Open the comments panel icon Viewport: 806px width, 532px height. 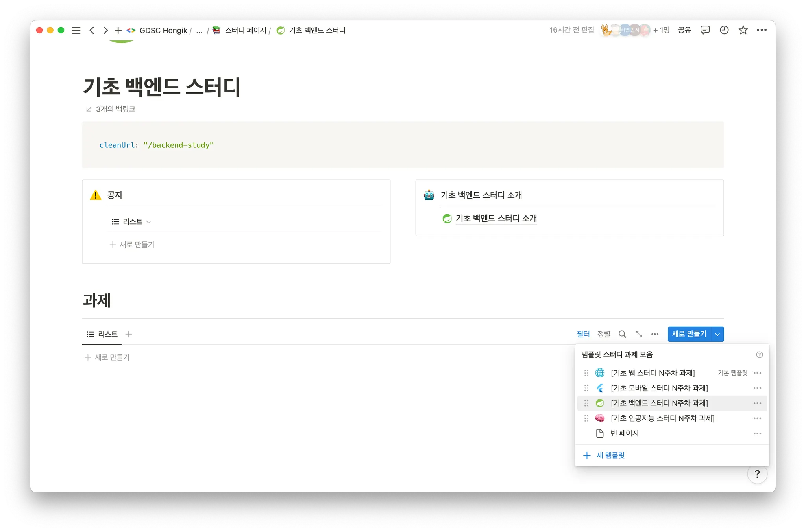[x=705, y=30]
